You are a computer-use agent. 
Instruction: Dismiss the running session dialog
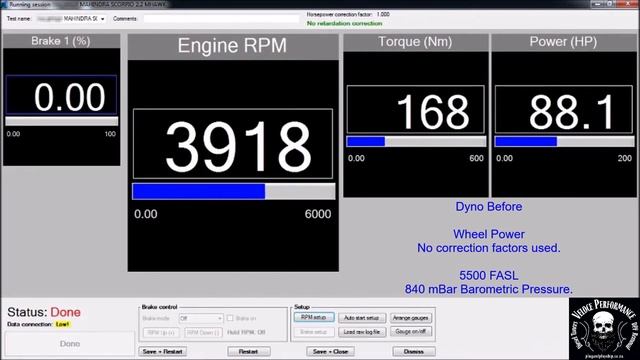[413, 351]
